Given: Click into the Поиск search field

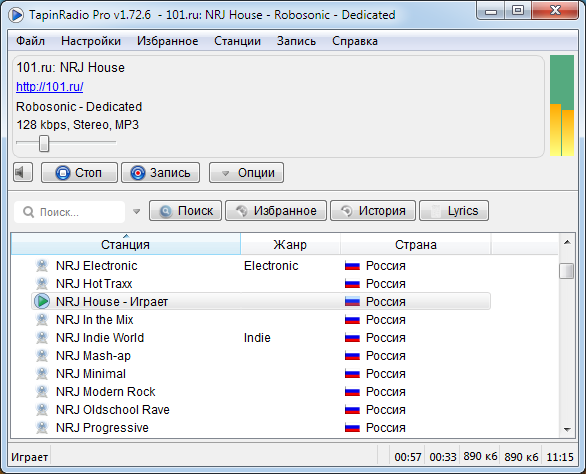Looking at the screenshot, I should [x=70, y=212].
